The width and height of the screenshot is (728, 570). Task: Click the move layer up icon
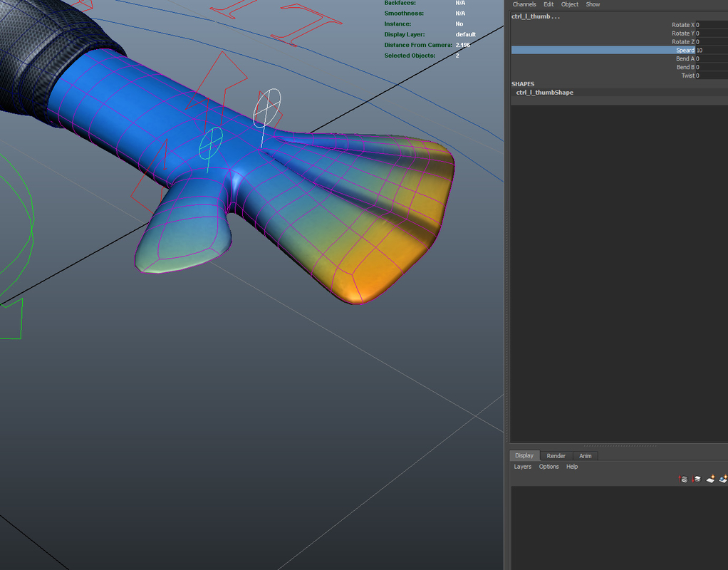pos(684,480)
